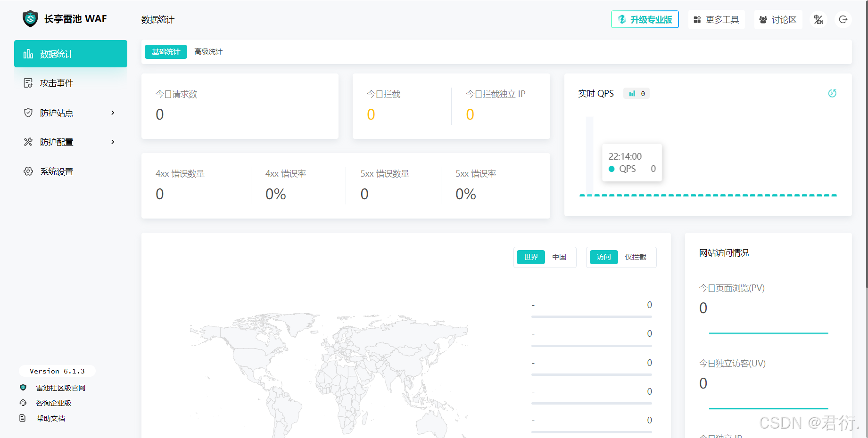Open the 咨询企业版 link
The height and width of the screenshot is (438, 868).
[x=54, y=403]
